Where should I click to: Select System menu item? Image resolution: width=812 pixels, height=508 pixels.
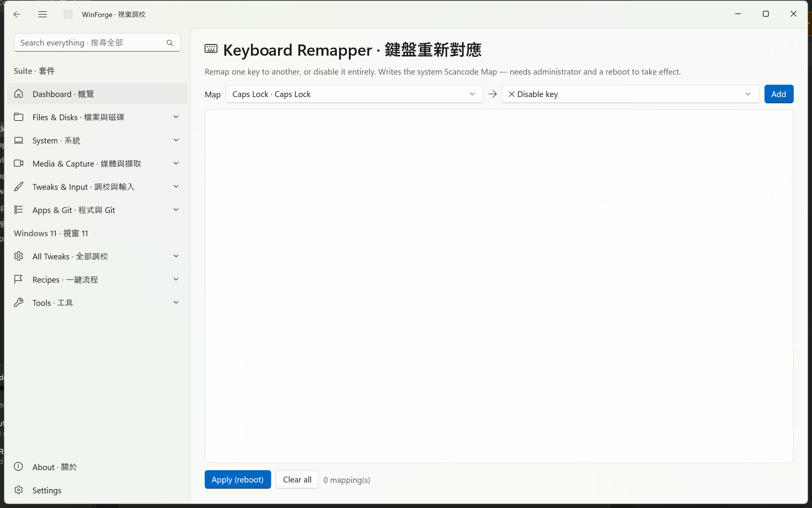pos(97,140)
